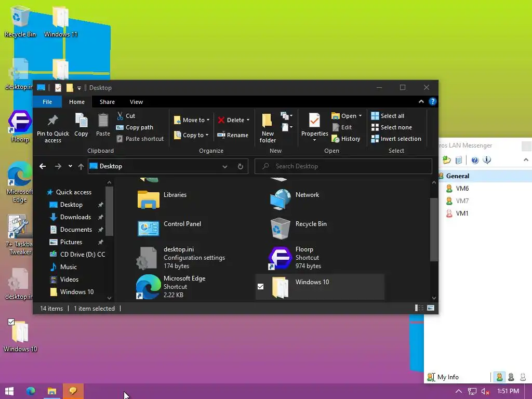This screenshot has height=399, width=532.
Task: Open the Open button dropdown arrow
Action: point(360,116)
